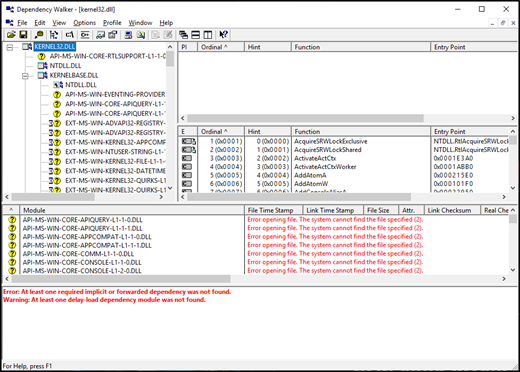Click imports pane horizontal scrollbar thumb
Viewport: 520px width, 372px height.
[x=305, y=118]
